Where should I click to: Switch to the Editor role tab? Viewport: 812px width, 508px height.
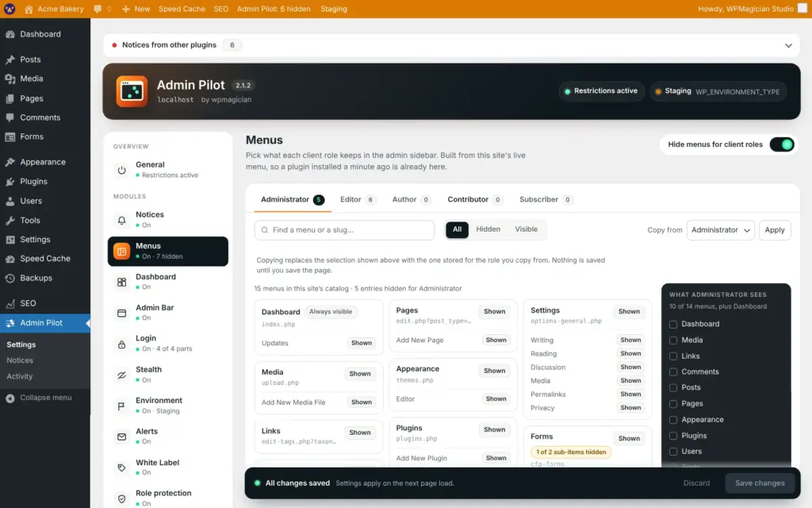point(358,199)
